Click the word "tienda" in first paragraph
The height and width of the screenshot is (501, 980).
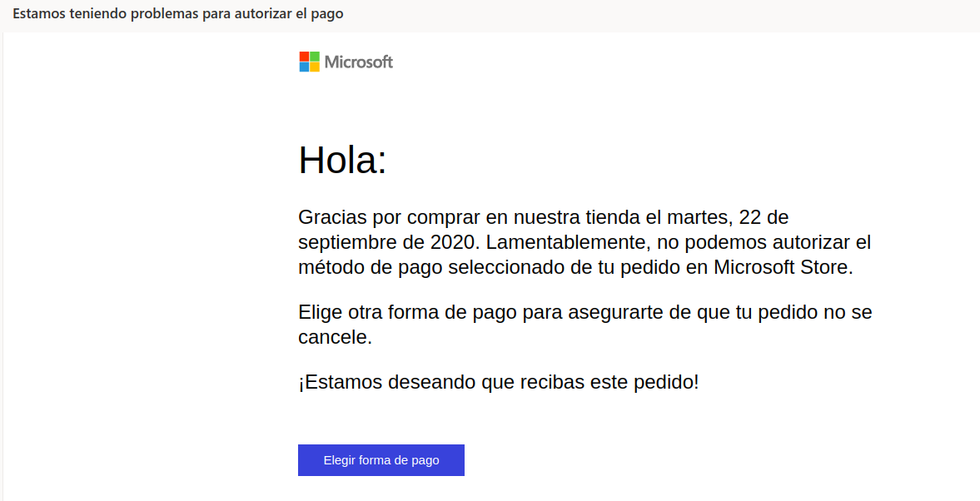tap(607, 218)
